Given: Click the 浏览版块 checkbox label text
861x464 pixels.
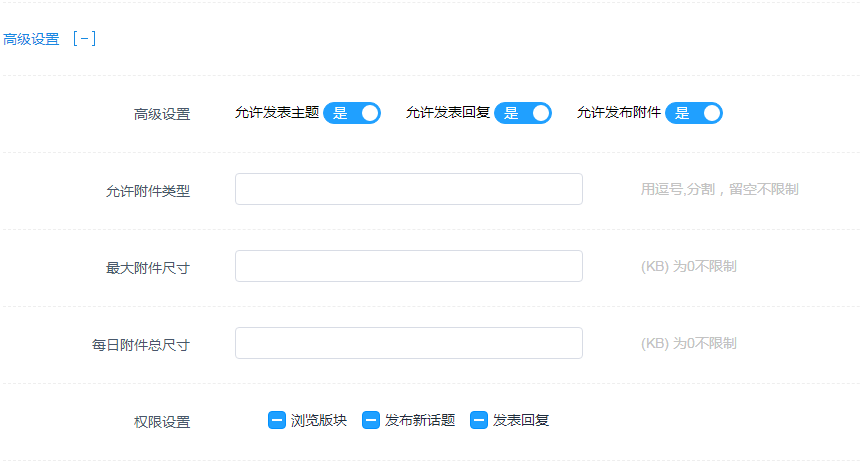Looking at the screenshot, I should 319,420.
